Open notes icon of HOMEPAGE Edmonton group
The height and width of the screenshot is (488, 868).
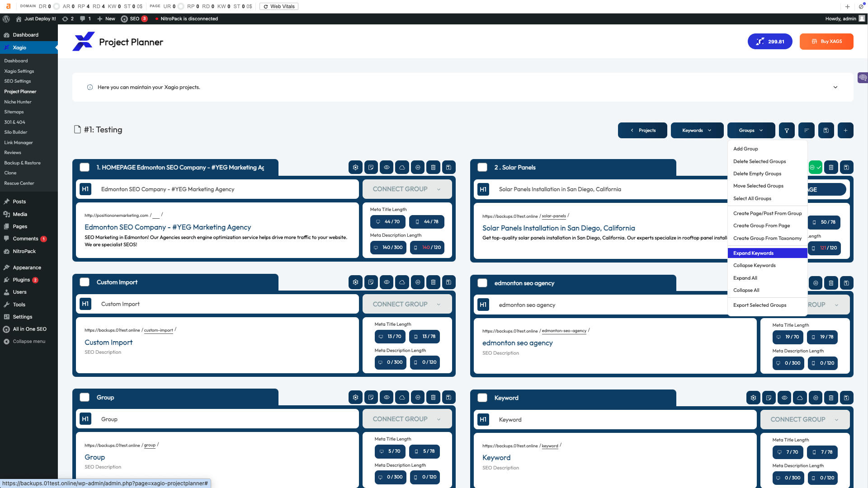tap(371, 167)
